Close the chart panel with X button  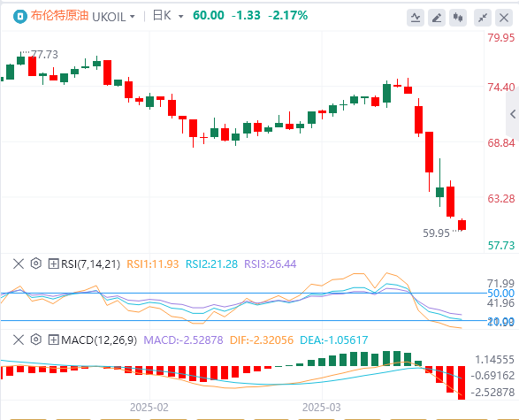tap(504, 18)
